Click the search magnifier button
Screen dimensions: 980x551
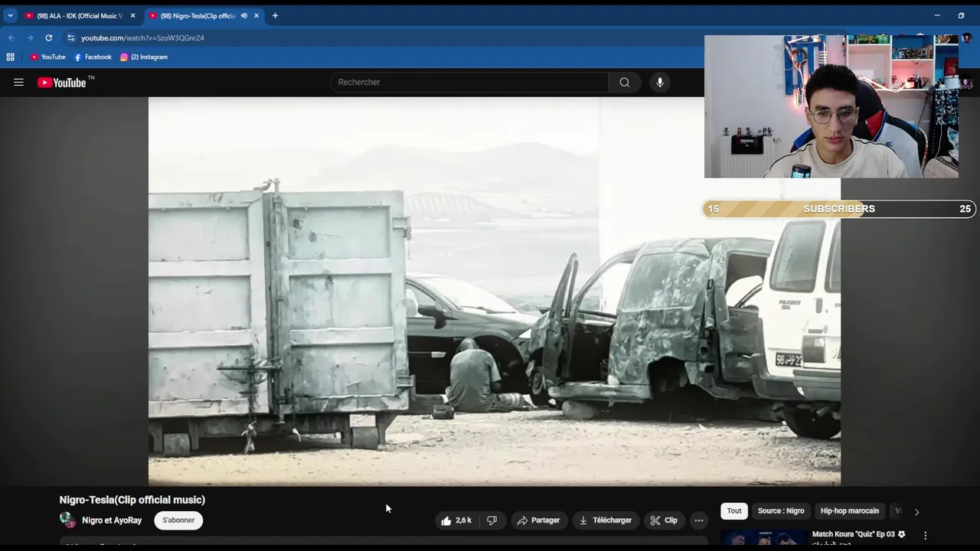pyautogui.click(x=625, y=83)
